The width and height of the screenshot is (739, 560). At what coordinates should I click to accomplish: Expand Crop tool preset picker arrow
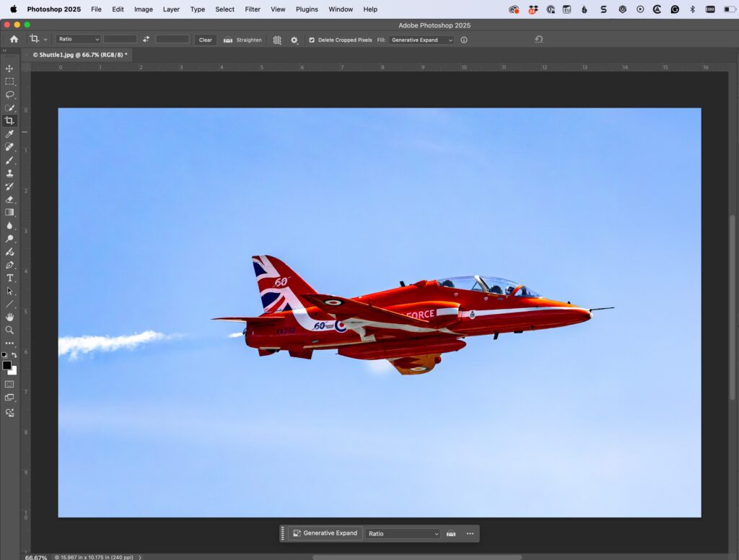pos(45,40)
